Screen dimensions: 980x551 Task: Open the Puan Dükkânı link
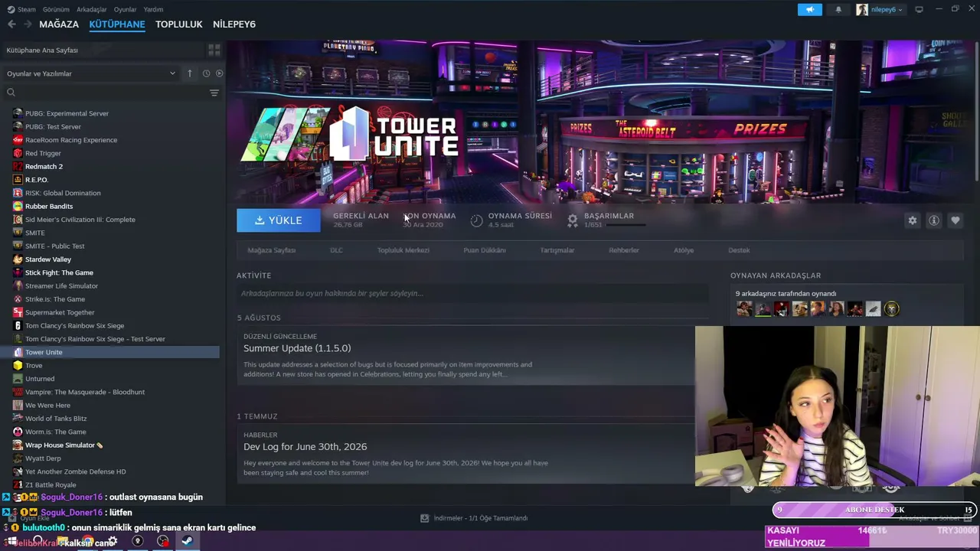click(x=485, y=250)
